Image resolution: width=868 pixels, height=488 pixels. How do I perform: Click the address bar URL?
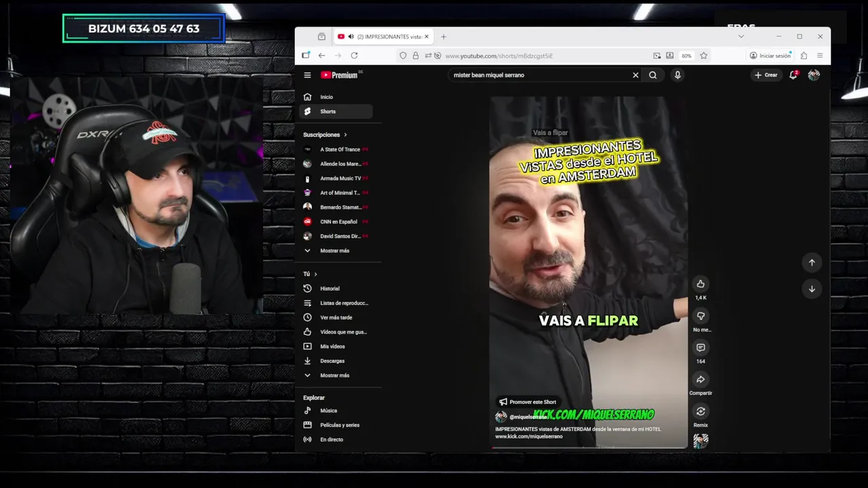point(499,56)
